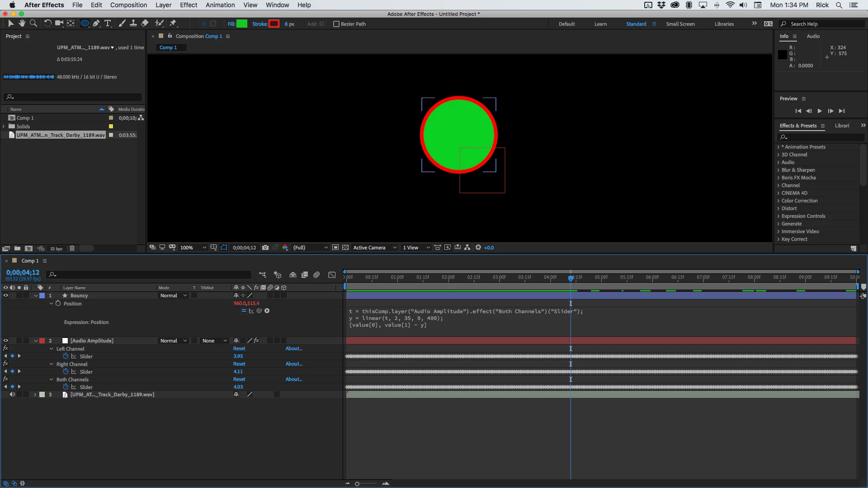Open the magnification 100% dropdown
Image resolution: width=868 pixels, height=488 pixels.
coord(193,248)
